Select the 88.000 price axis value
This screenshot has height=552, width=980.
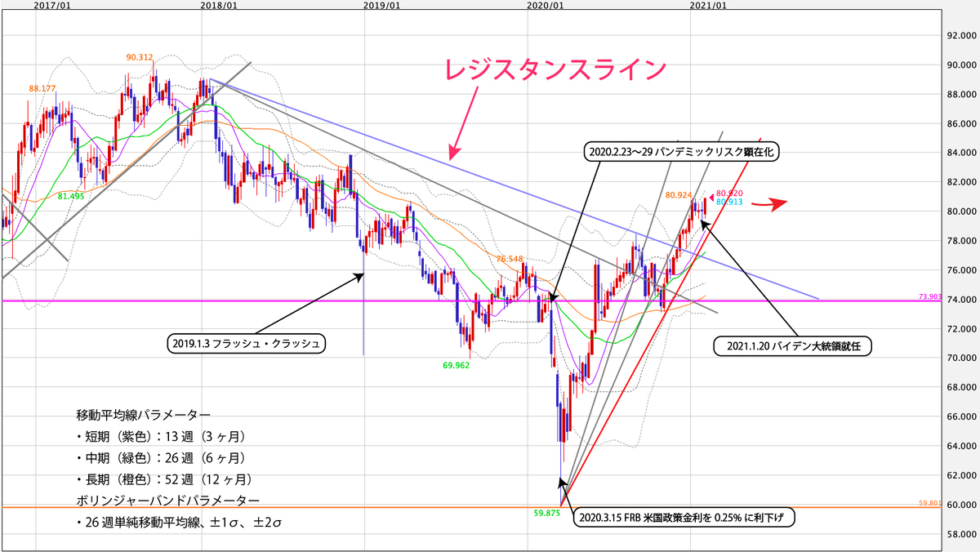(x=961, y=95)
